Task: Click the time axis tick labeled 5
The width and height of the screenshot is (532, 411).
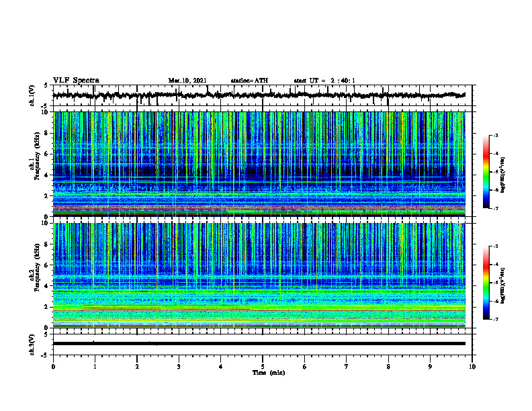Action: 263,367
